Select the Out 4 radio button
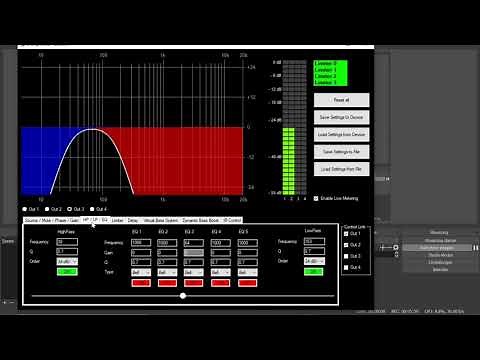The image size is (480, 360). point(92,209)
